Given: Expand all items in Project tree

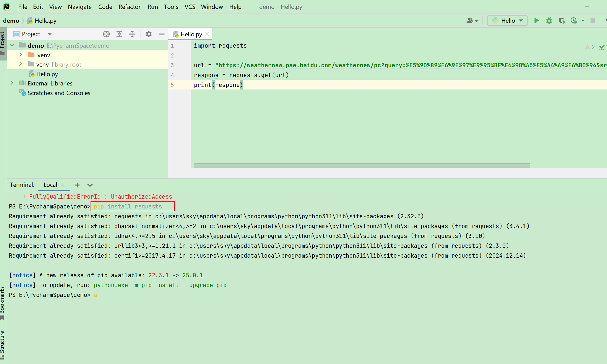Looking at the screenshot, I should (x=119, y=34).
